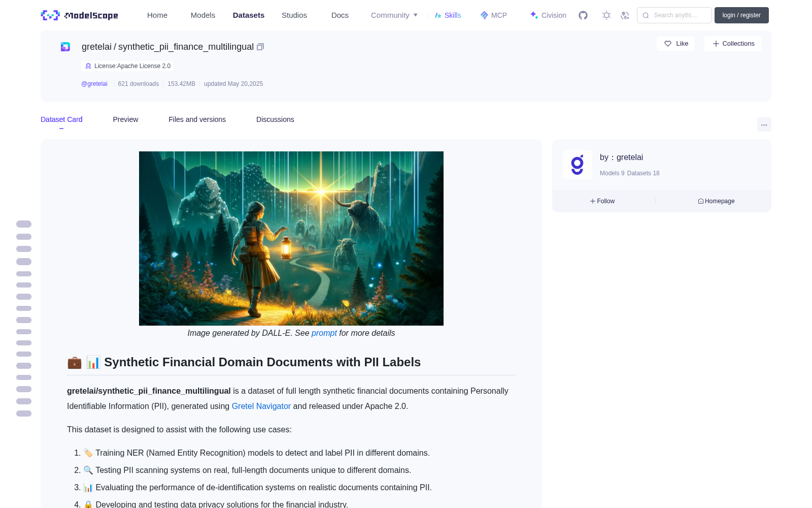Open the prompt link under the image
This screenshot has height=508, width=812.
pos(324,333)
